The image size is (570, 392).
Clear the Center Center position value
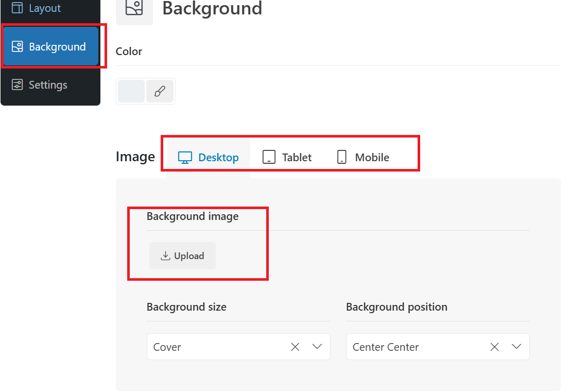point(494,347)
